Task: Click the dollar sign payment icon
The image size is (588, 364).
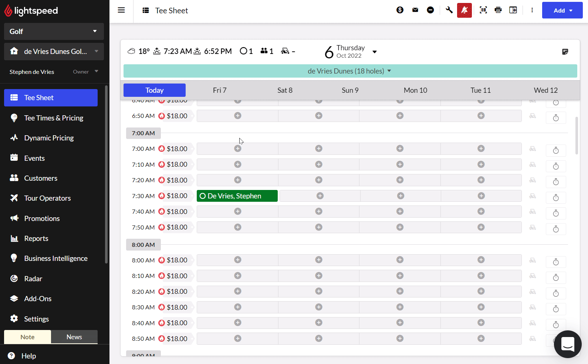Action: coord(400,10)
